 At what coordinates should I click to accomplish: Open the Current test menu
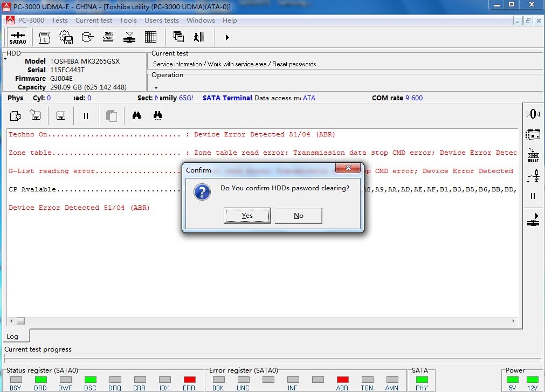pyautogui.click(x=94, y=20)
